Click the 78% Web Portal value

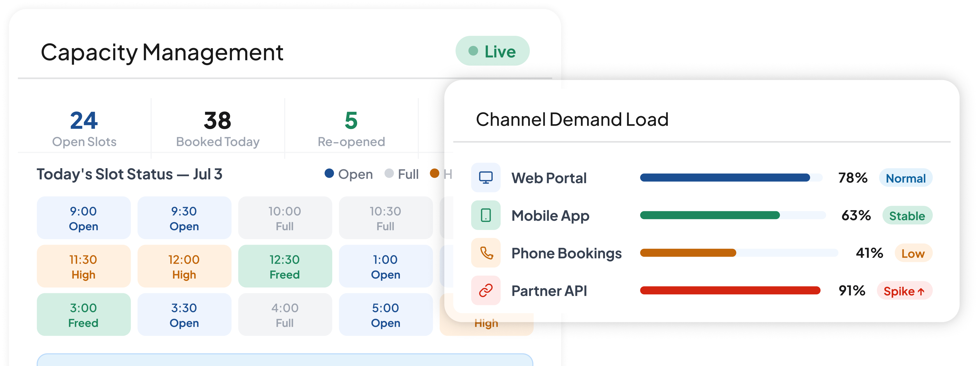coord(853,177)
